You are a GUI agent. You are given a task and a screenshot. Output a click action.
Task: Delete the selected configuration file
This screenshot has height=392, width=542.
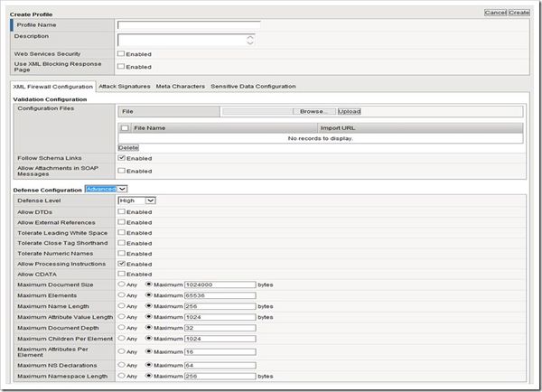coord(128,147)
